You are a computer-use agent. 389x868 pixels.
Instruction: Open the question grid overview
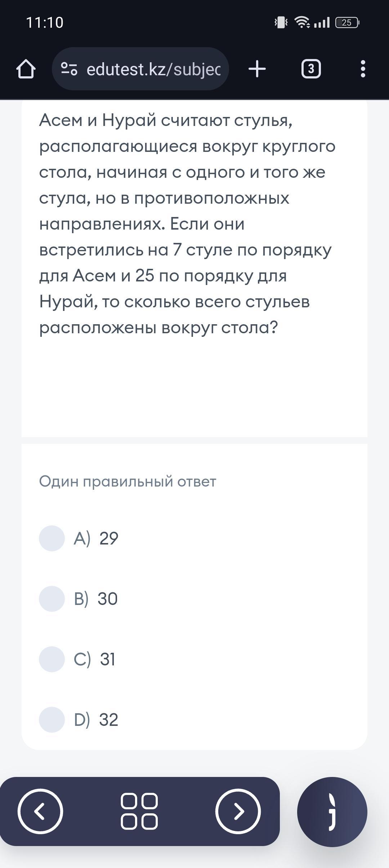coord(139,811)
